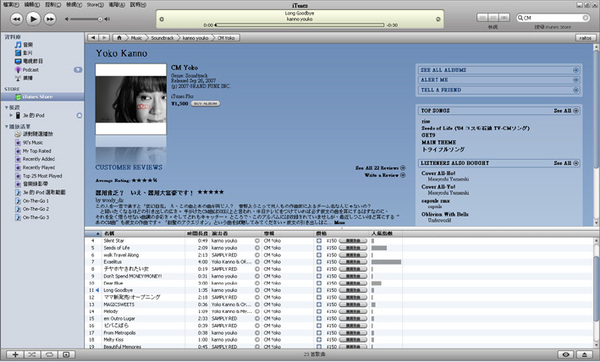Toggle the shuffle button
600x362 pixels.
coord(32,354)
